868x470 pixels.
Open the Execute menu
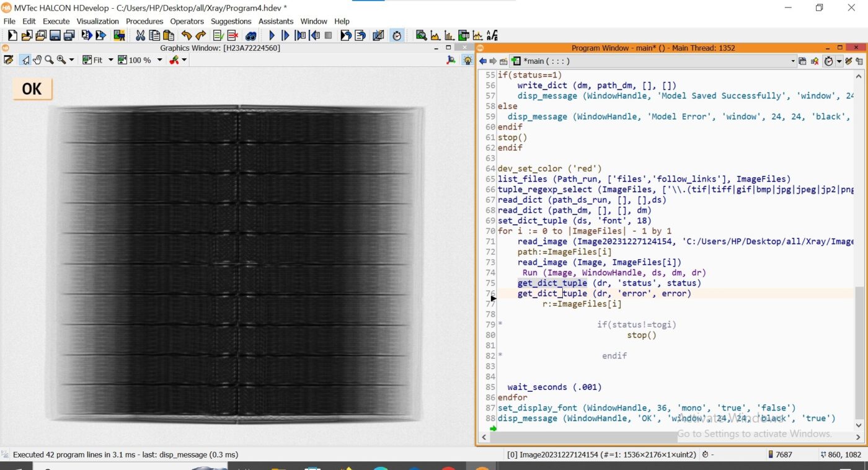(x=56, y=21)
